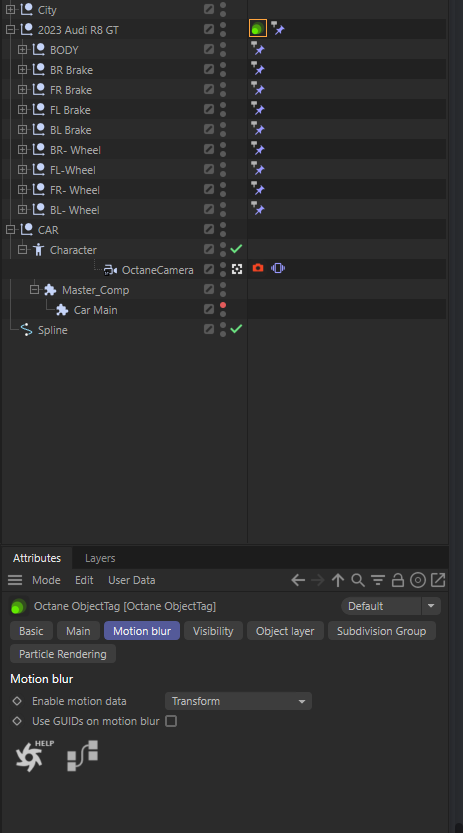Screen dimensions: 463x833
Task: Toggle visibility dots for Car Main
Action: coord(223,310)
